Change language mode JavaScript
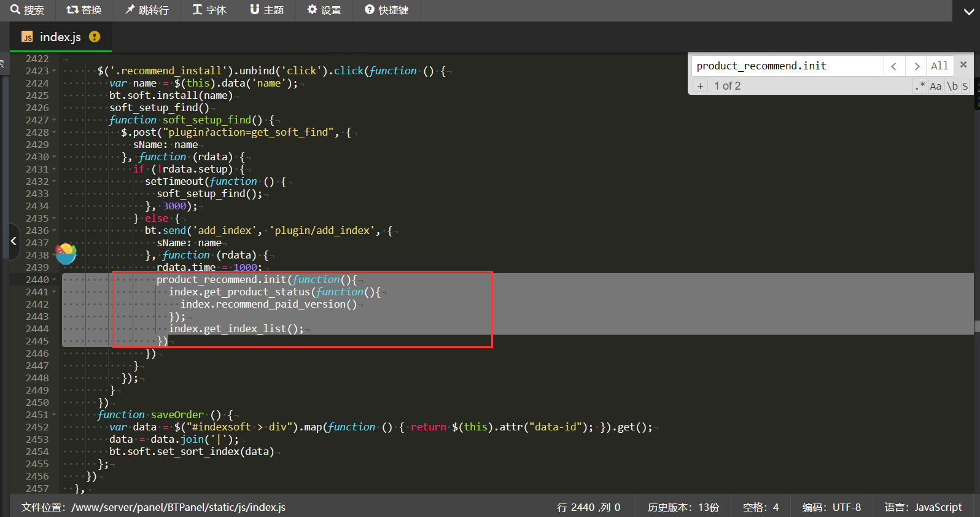Screen dimensions: 980x517 923,507
